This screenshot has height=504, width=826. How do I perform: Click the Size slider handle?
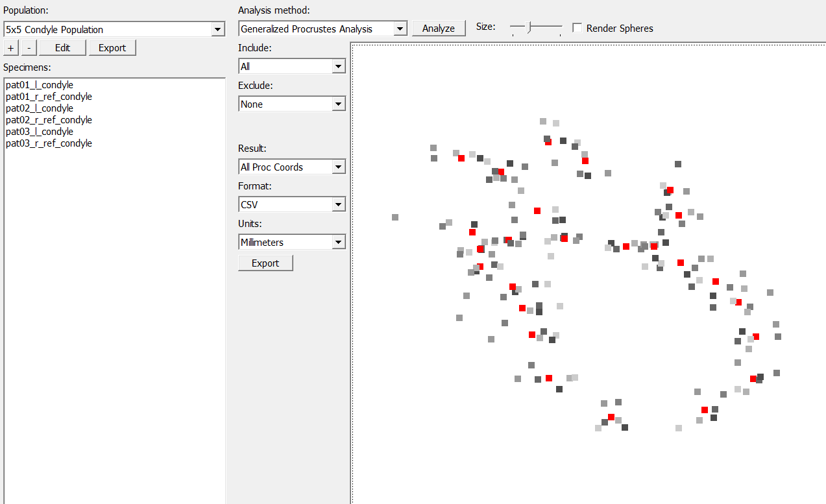[529, 27]
